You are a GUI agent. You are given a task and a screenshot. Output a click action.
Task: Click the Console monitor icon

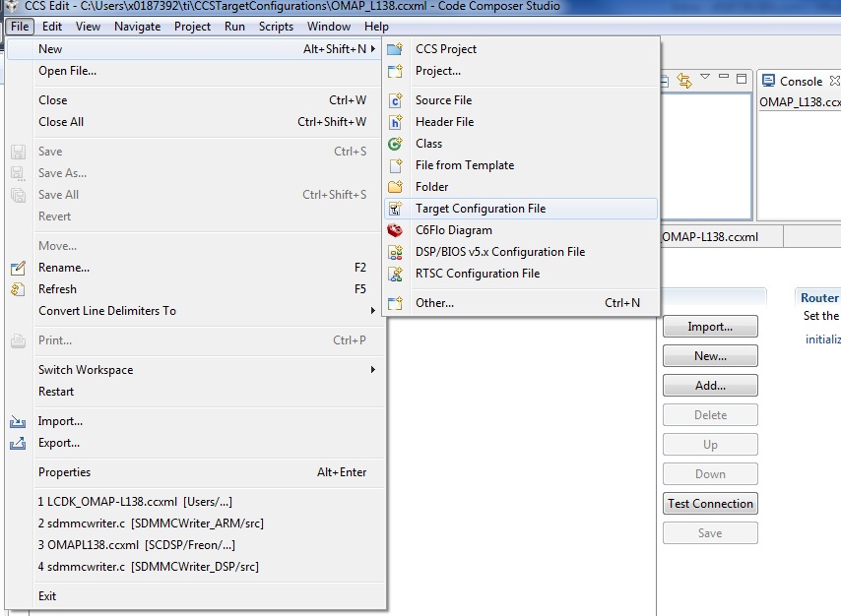[768, 81]
